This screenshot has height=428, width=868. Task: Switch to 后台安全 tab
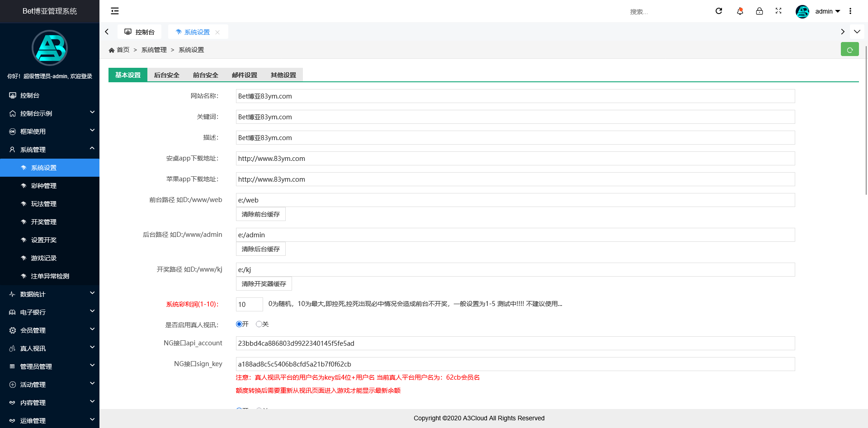click(x=167, y=75)
